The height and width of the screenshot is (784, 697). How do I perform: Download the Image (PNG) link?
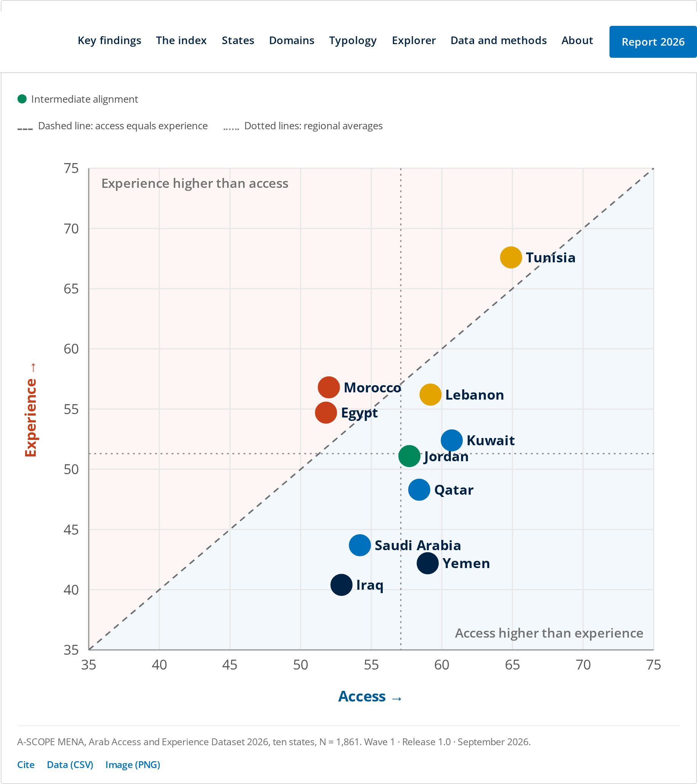(133, 765)
